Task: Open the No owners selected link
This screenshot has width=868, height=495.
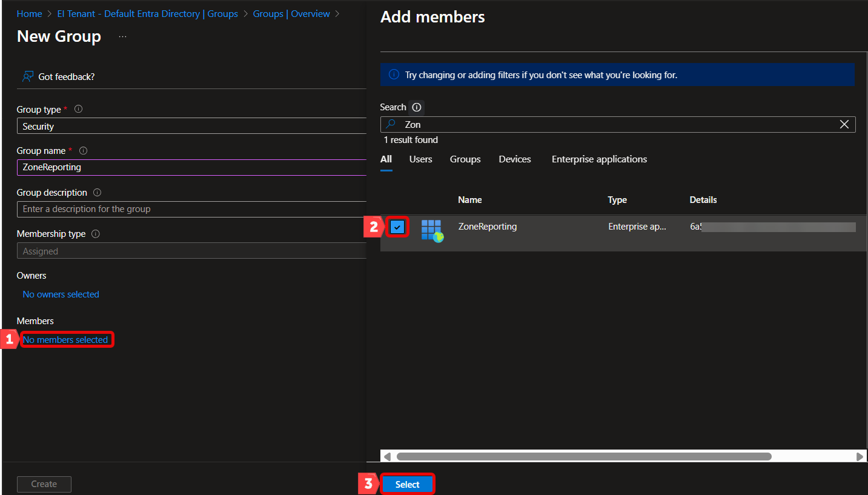Action: click(61, 294)
